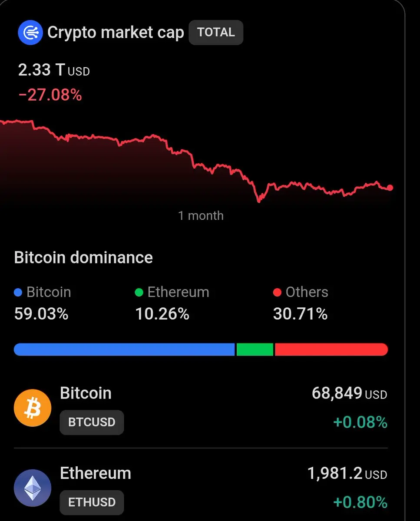Image resolution: width=420 pixels, height=521 pixels.
Task: Click the red Others segment of dominance bar
Action: tap(331, 350)
